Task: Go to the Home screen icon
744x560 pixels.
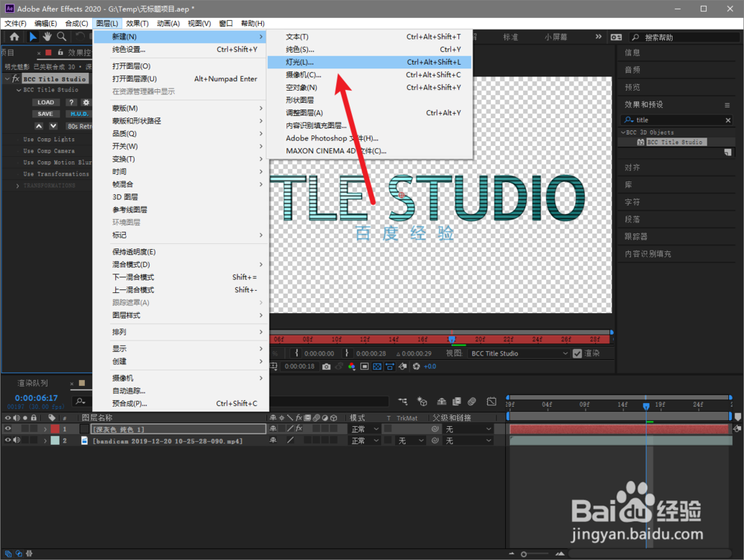Action: coord(14,36)
